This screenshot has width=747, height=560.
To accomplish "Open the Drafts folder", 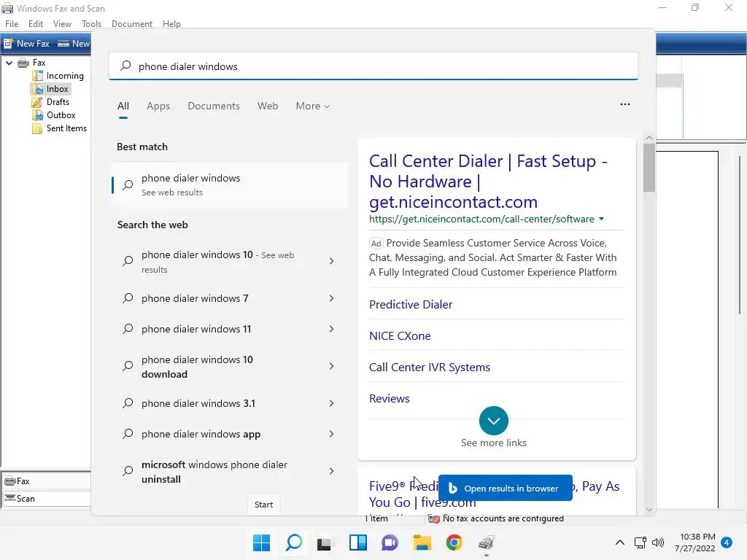I will [58, 102].
